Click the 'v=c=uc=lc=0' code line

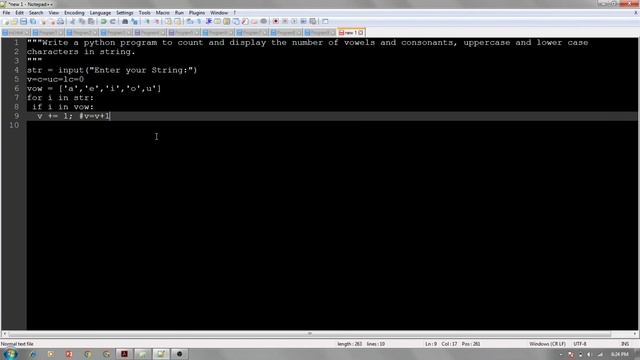[x=56, y=79]
